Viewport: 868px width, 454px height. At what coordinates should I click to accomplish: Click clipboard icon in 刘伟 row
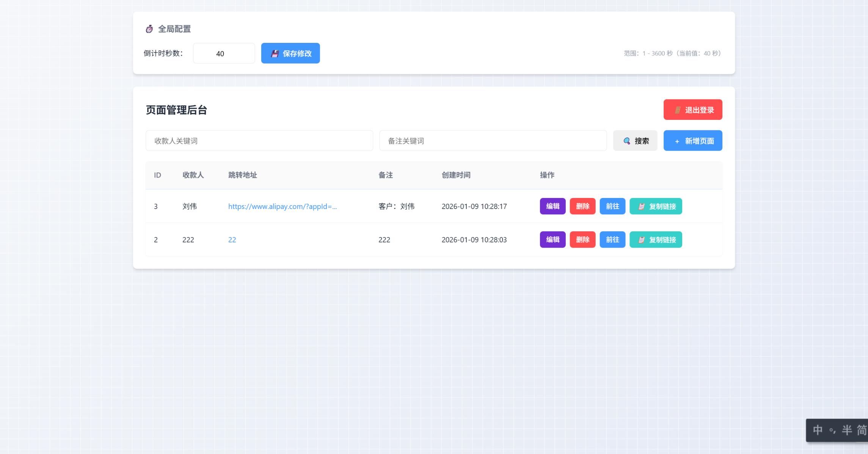641,207
